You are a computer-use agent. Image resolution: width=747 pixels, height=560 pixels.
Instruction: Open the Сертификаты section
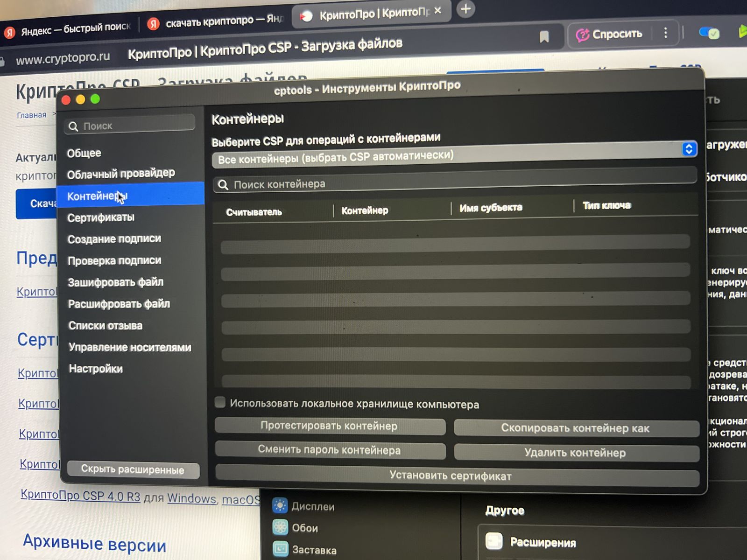pos(101,217)
